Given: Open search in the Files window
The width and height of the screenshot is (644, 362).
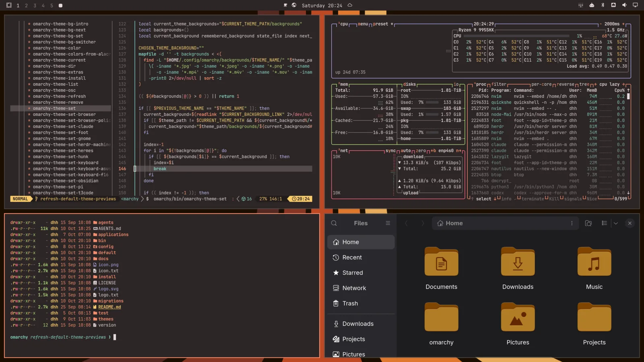Looking at the screenshot, I should [x=334, y=223].
